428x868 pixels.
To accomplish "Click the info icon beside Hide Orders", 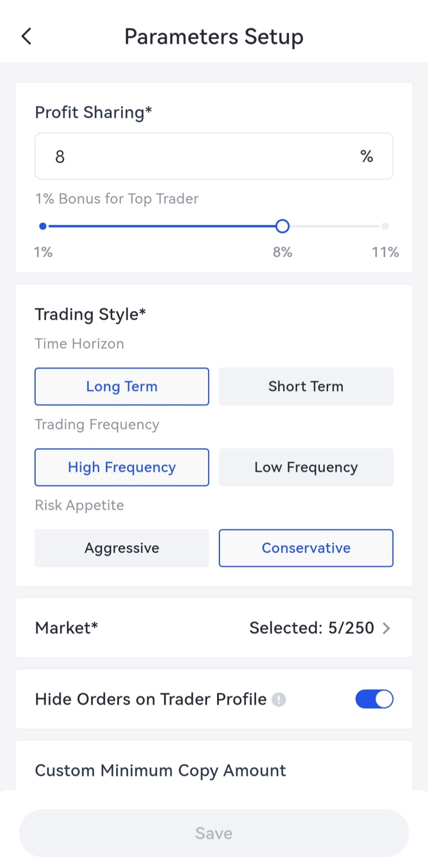I will pos(278,699).
